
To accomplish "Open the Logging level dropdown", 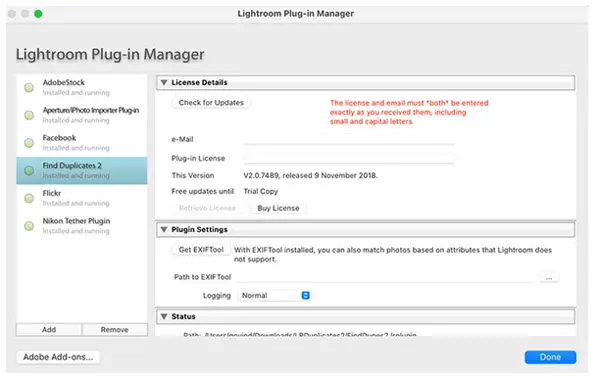I will [x=274, y=295].
